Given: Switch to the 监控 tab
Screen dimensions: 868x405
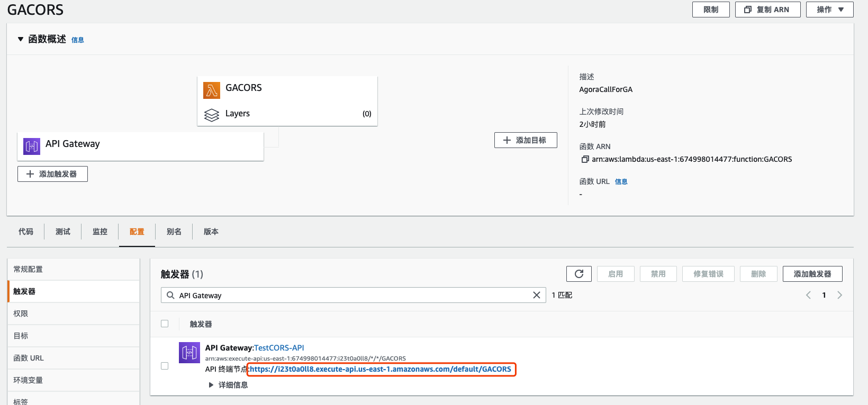Looking at the screenshot, I should click(x=100, y=232).
